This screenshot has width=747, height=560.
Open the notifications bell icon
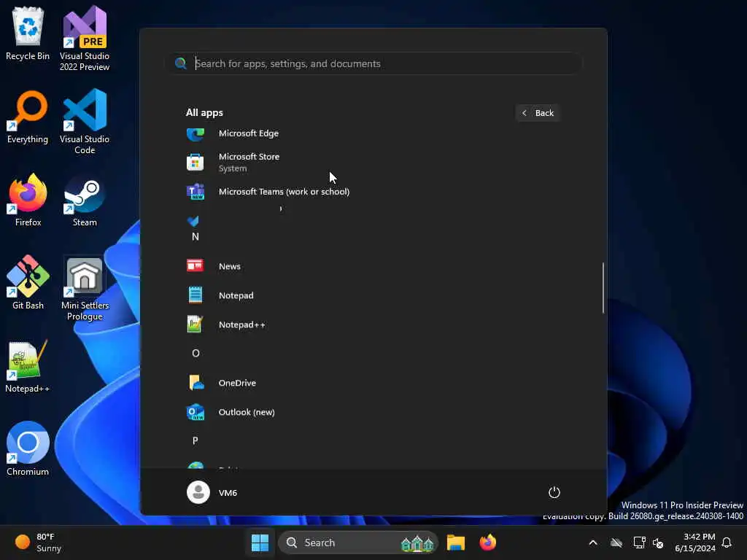coord(727,542)
